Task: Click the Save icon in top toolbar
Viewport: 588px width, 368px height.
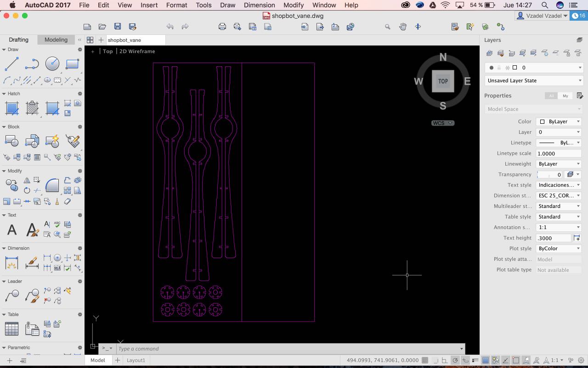Action: pos(118,27)
